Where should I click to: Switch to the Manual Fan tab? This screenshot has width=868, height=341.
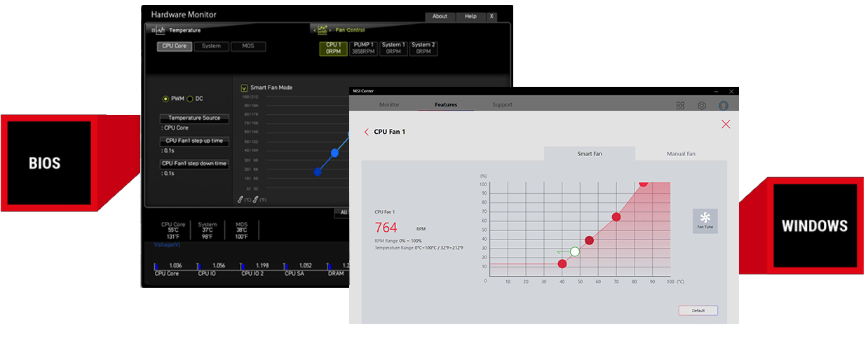(x=680, y=154)
